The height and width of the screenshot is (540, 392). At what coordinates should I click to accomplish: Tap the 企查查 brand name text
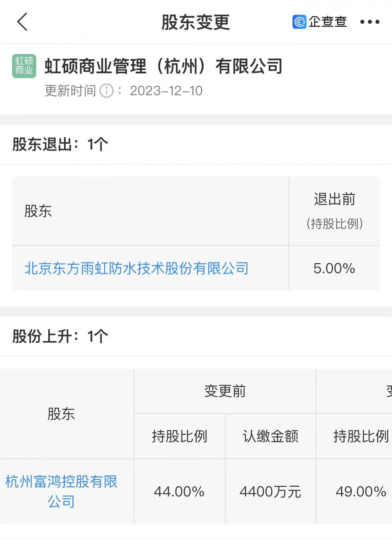[328, 22]
